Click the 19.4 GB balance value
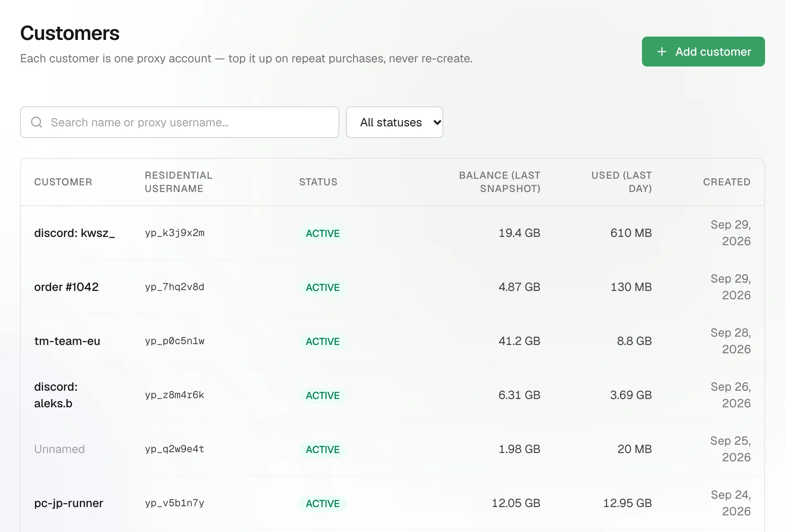Screen dimensions: 785x532 (x=519, y=233)
